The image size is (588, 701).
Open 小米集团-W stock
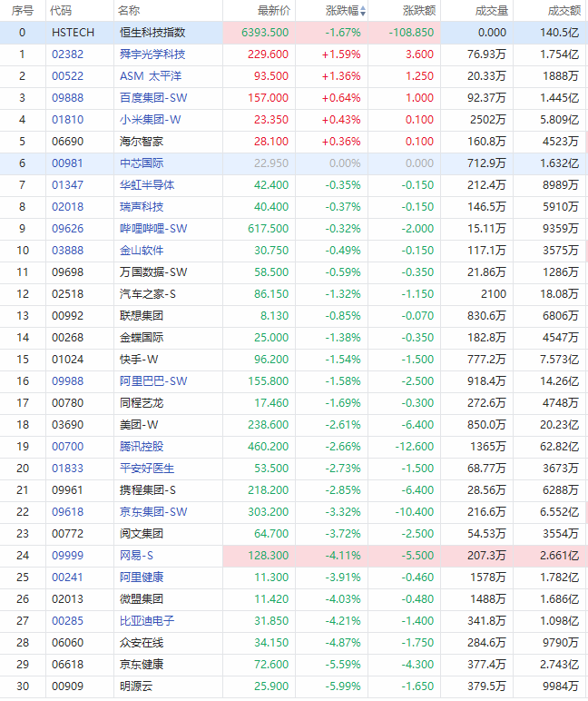[150, 119]
